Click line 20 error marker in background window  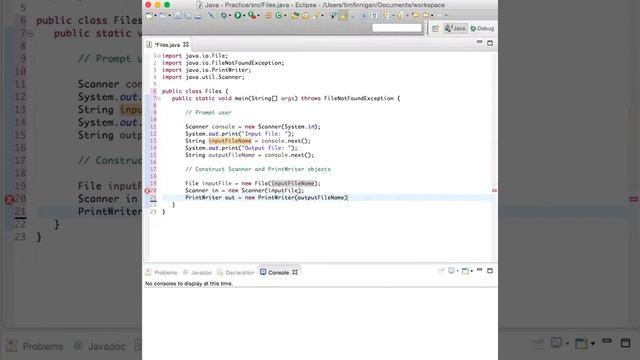coord(9,200)
